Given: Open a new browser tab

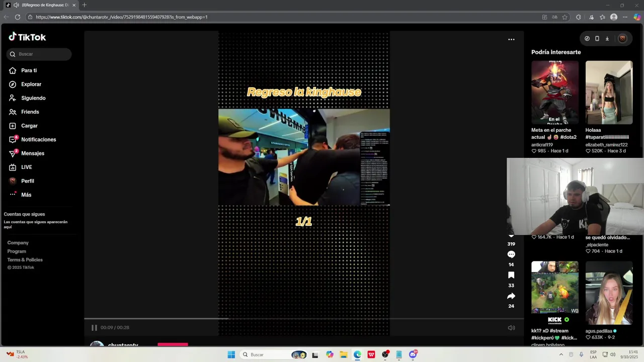Looking at the screenshot, I should (84, 5).
